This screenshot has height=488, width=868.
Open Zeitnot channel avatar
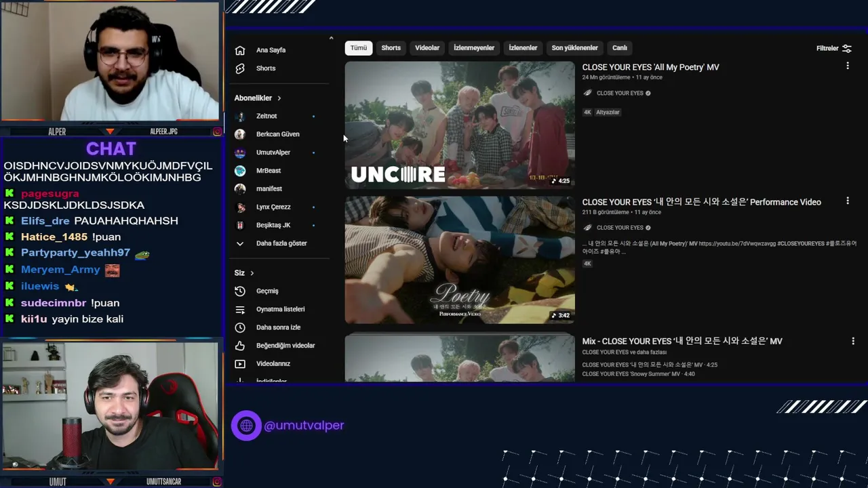pos(239,116)
